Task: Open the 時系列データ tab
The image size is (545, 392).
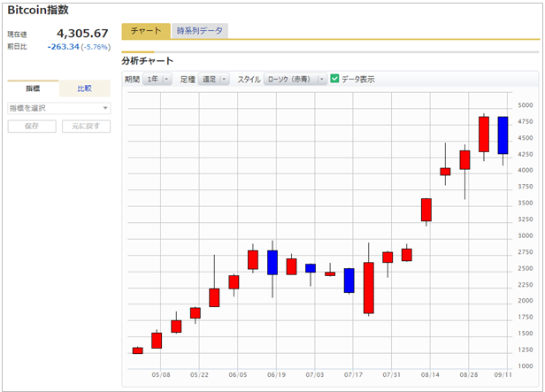Action: tap(200, 31)
